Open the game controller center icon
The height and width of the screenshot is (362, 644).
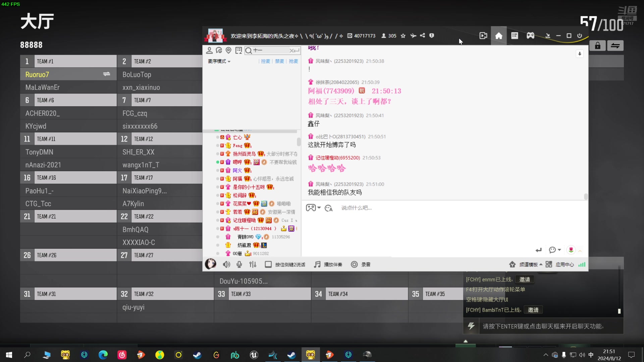pyautogui.click(x=530, y=36)
